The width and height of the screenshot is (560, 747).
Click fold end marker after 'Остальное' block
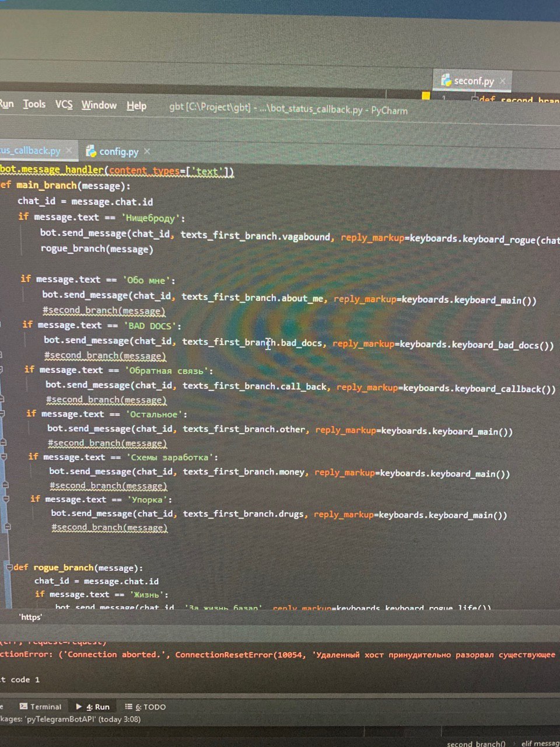click(x=3, y=442)
